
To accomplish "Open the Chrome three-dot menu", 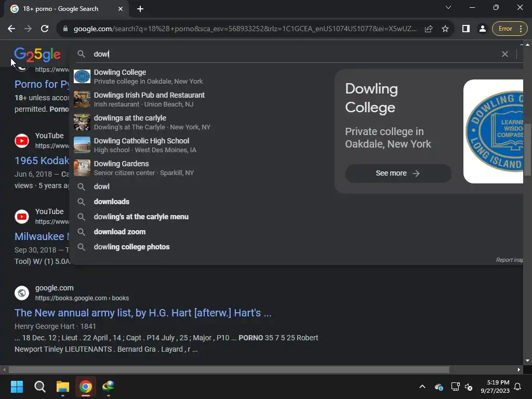I will point(521,29).
